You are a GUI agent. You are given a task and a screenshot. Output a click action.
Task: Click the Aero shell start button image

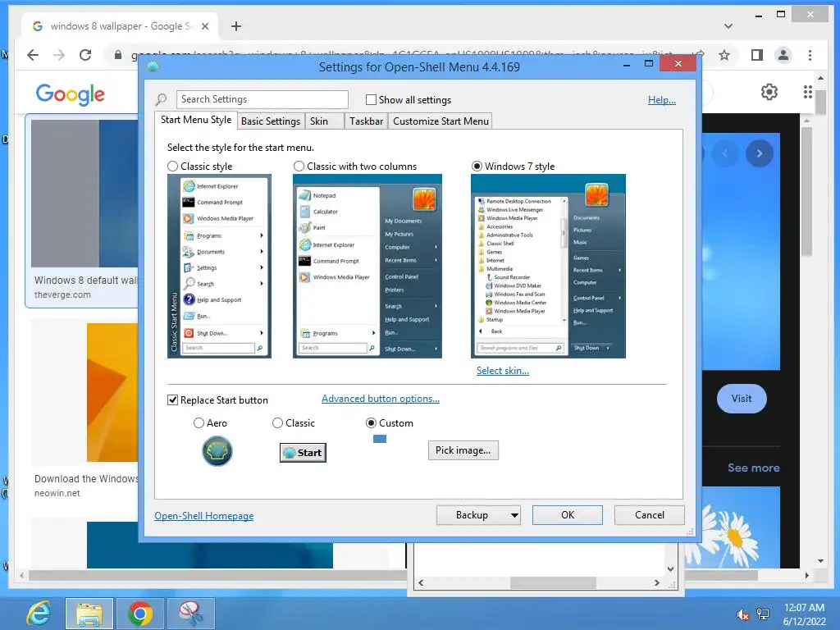coord(217,451)
